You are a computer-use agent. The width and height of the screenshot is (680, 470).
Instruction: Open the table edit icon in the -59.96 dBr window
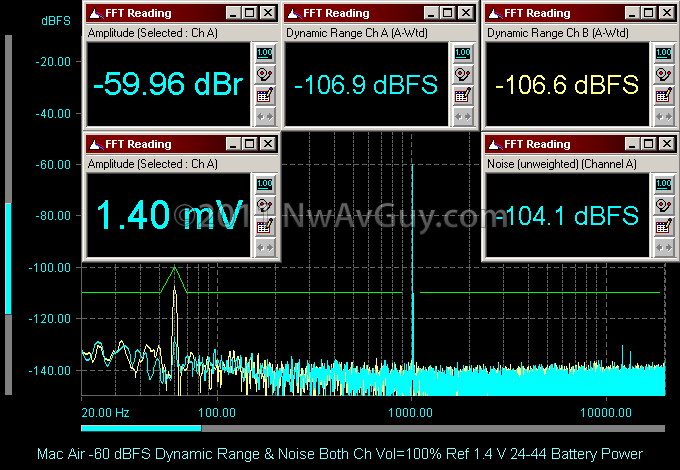pyautogui.click(x=265, y=95)
